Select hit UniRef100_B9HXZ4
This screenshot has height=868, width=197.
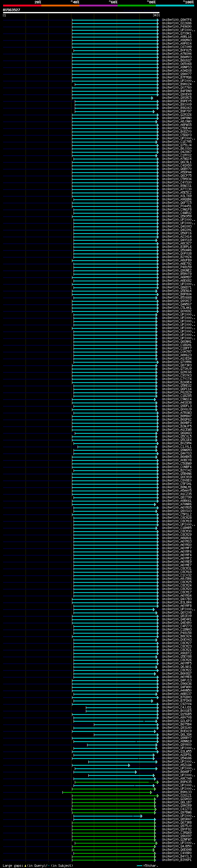(x=176, y=84)
